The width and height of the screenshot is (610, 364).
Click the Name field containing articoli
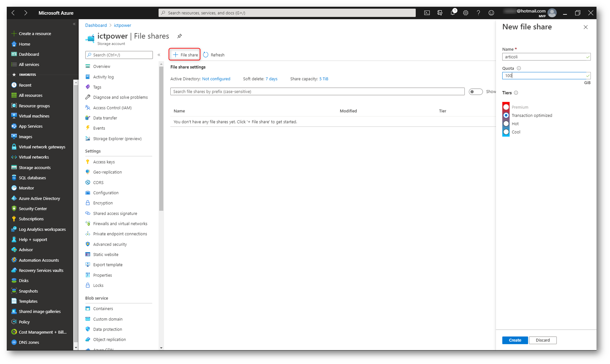[546, 57]
